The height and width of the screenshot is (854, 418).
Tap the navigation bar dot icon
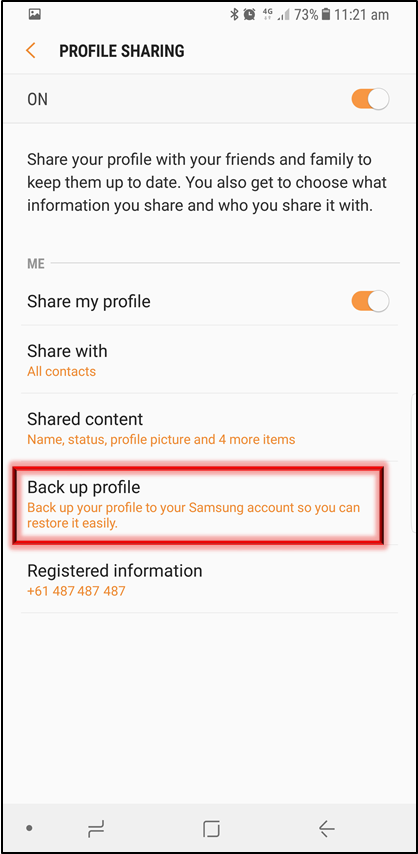[29, 829]
